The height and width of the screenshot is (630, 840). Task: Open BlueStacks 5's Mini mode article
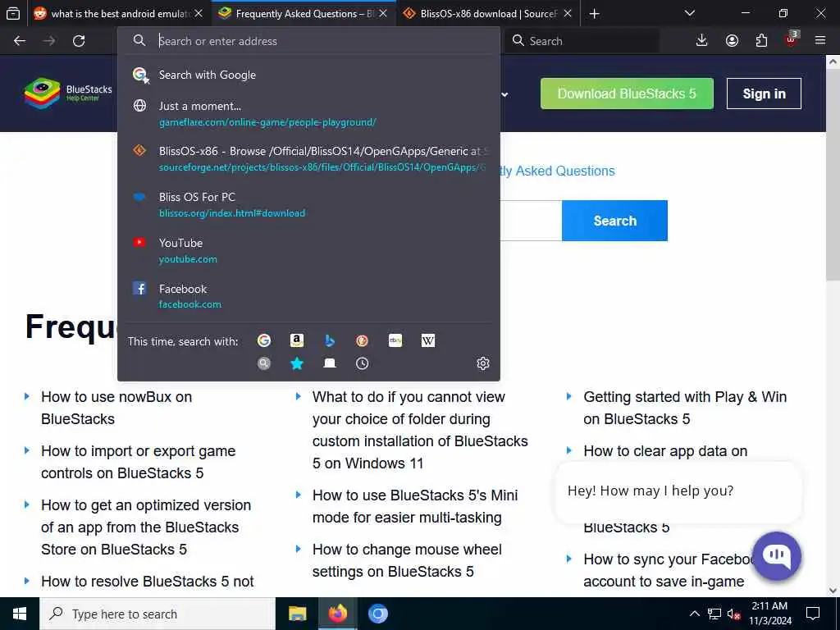pos(415,506)
